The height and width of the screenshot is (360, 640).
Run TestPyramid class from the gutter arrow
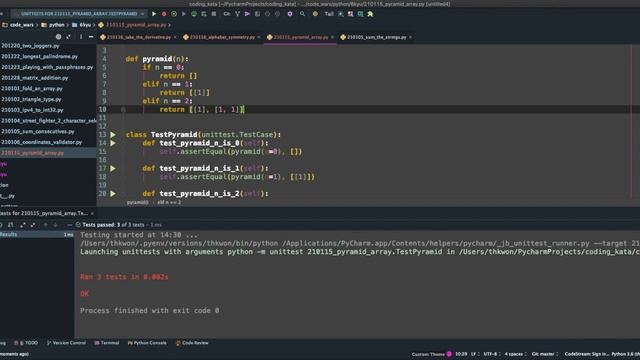point(113,135)
